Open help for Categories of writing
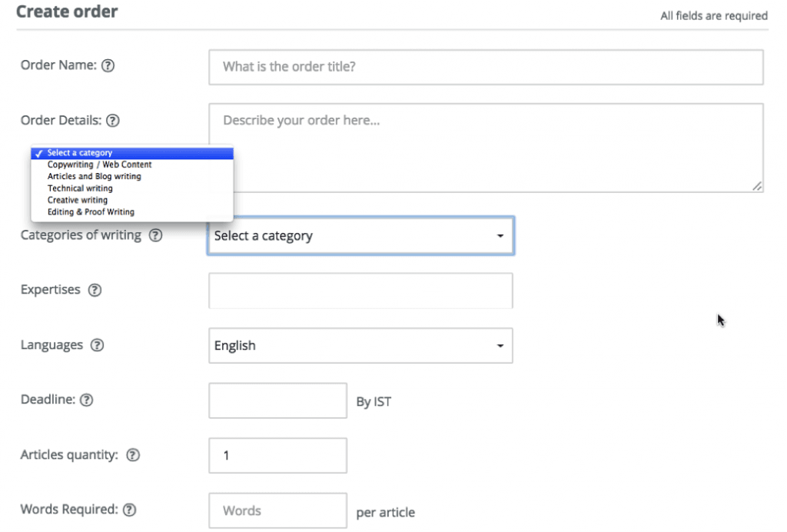787x532 pixels. [155, 235]
